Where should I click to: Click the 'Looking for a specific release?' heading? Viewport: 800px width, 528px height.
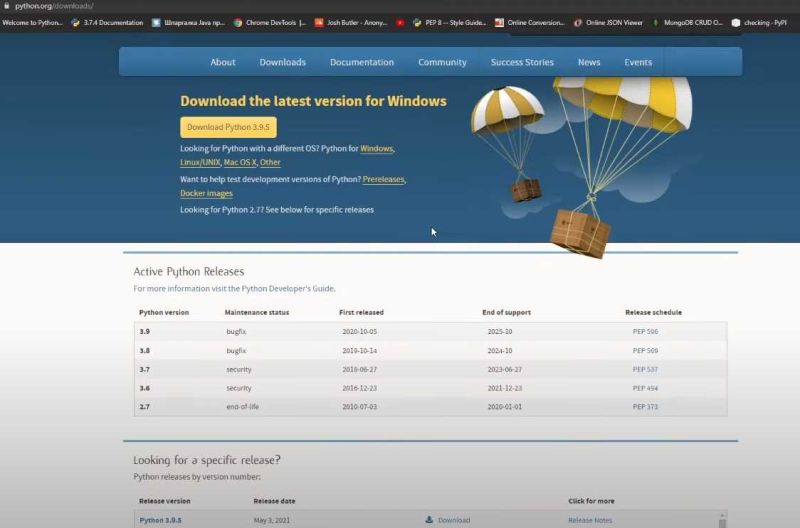coord(207,460)
